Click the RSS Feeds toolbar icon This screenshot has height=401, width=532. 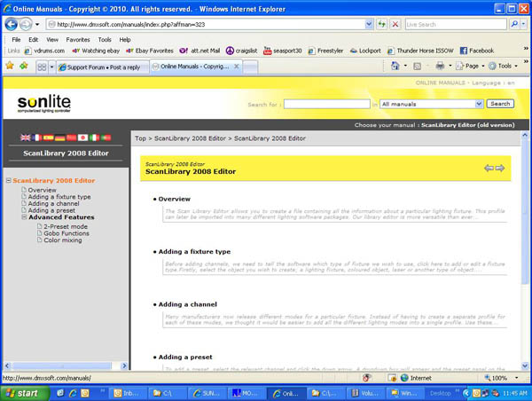(417, 67)
